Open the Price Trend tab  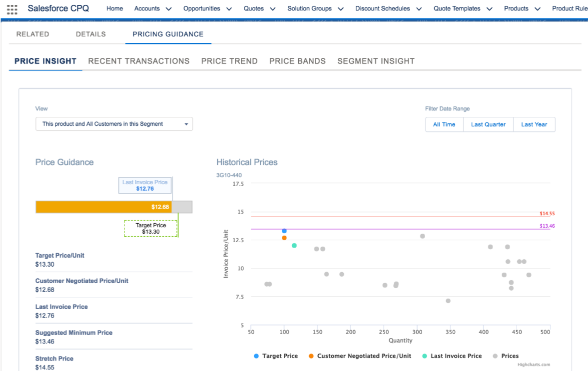229,61
